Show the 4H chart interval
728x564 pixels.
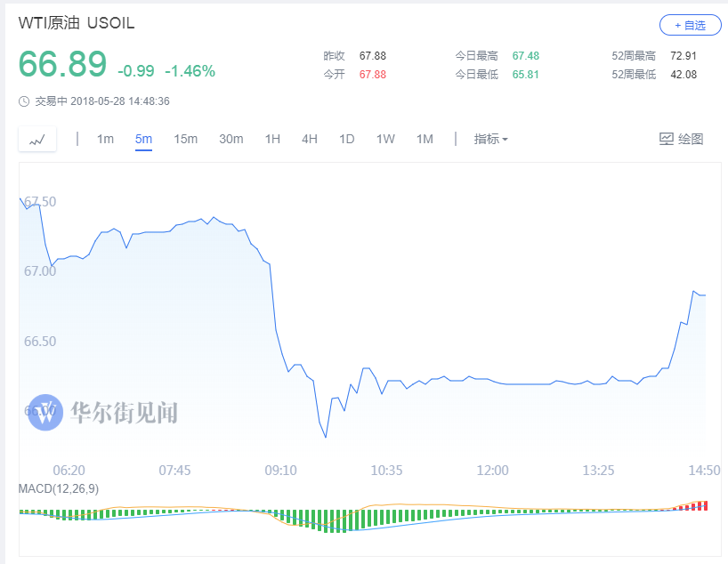coord(310,139)
